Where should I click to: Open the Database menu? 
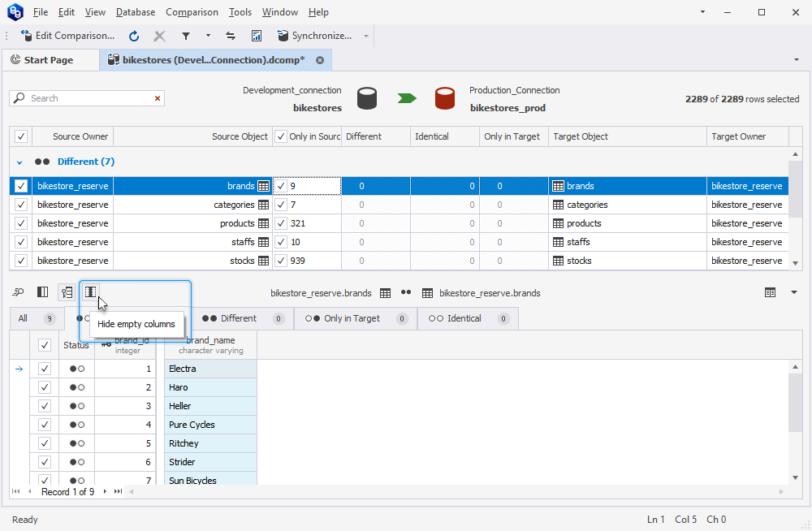(x=136, y=12)
